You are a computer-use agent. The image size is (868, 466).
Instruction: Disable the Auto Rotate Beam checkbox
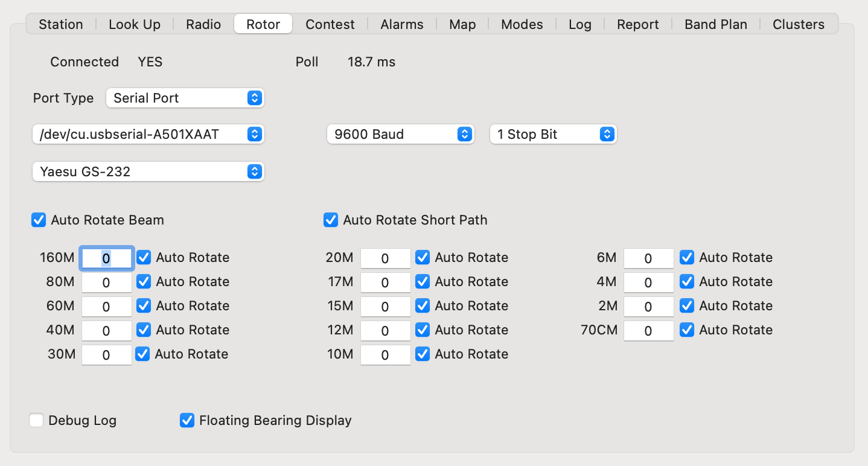pos(39,220)
